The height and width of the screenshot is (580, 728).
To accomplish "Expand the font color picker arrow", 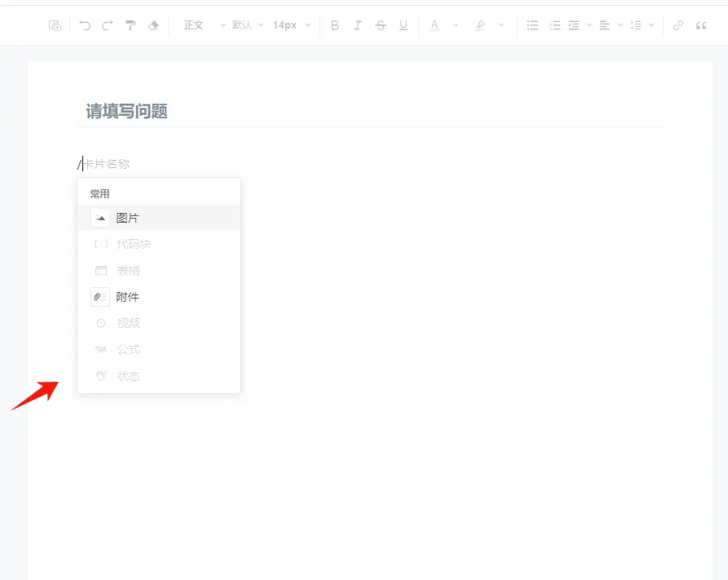I will point(456,25).
